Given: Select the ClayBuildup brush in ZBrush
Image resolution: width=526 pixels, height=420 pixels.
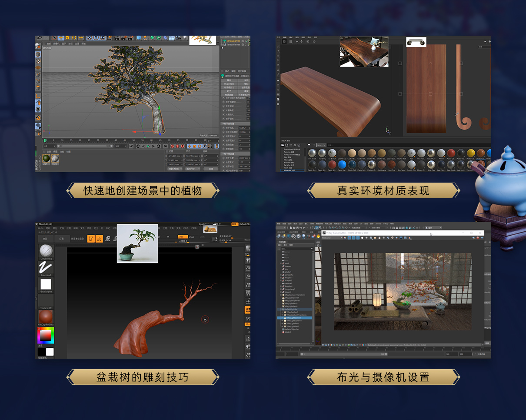Looking at the screenshot, I should point(46,252).
